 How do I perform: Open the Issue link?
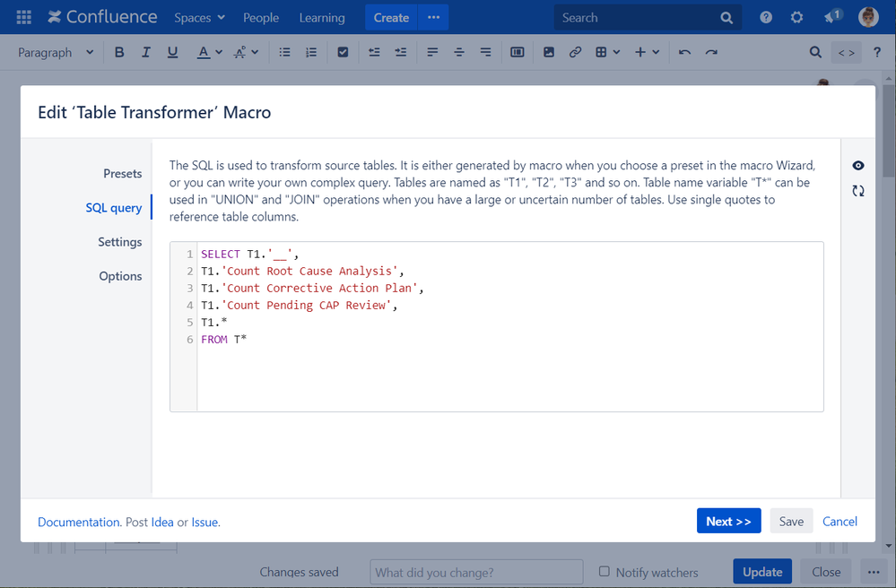[204, 522]
